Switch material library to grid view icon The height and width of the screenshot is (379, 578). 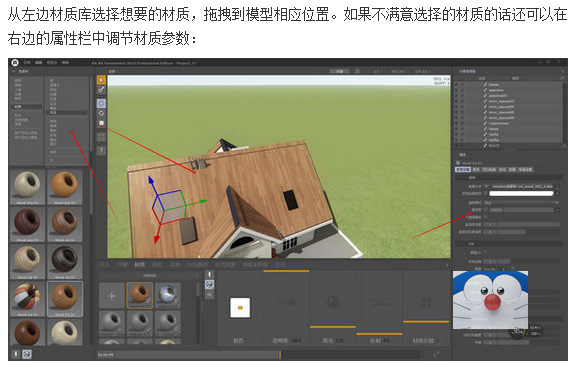(x=27, y=354)
